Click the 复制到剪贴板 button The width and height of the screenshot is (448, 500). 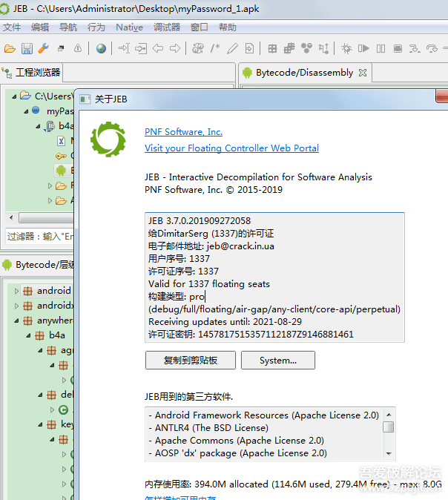[191, 361]
